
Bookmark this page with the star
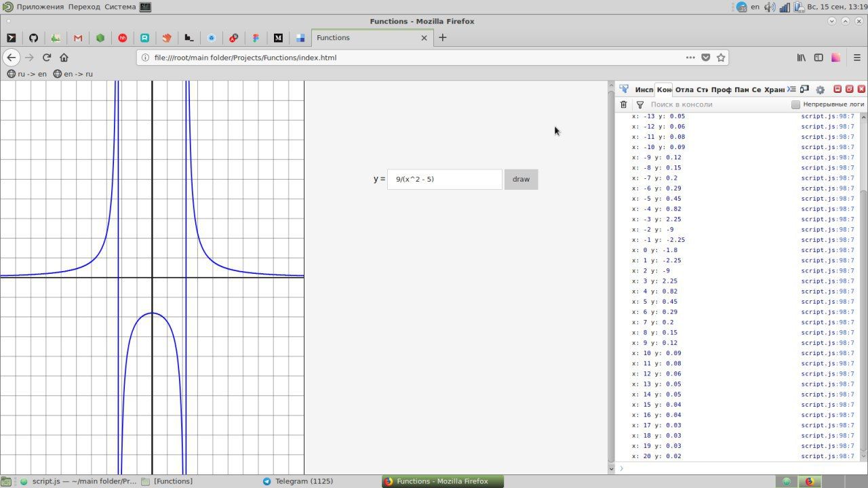(721, 58)
